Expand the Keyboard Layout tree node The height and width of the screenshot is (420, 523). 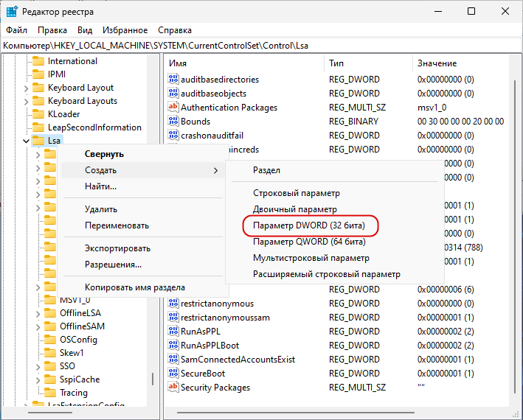26,88
